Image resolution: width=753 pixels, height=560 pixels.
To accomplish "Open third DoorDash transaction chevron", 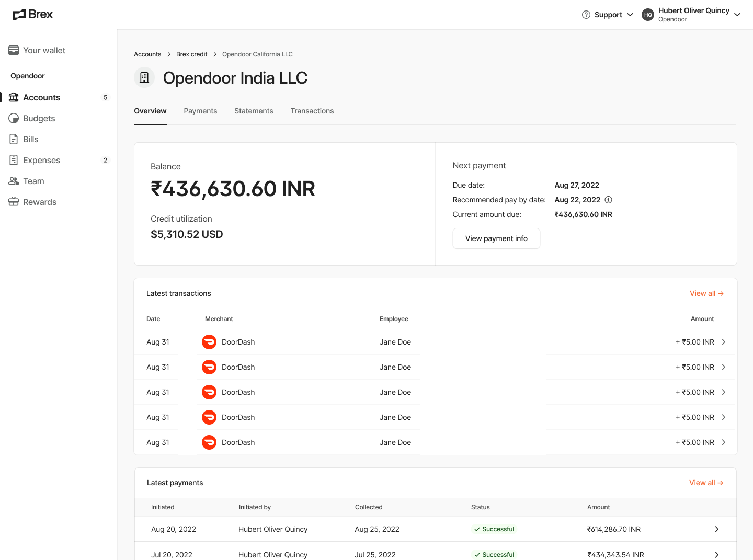I will tap(724, 392).
